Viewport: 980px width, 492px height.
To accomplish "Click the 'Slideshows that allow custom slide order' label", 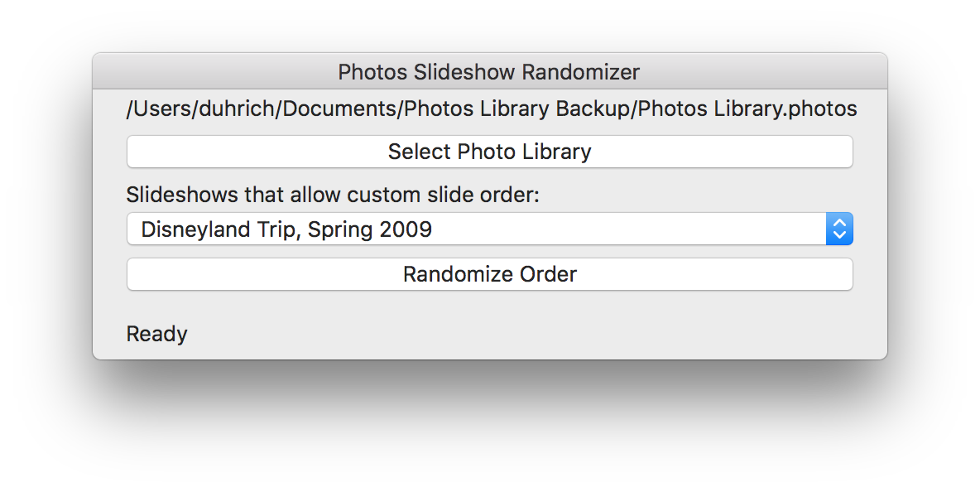I will [x=333, y=195].
